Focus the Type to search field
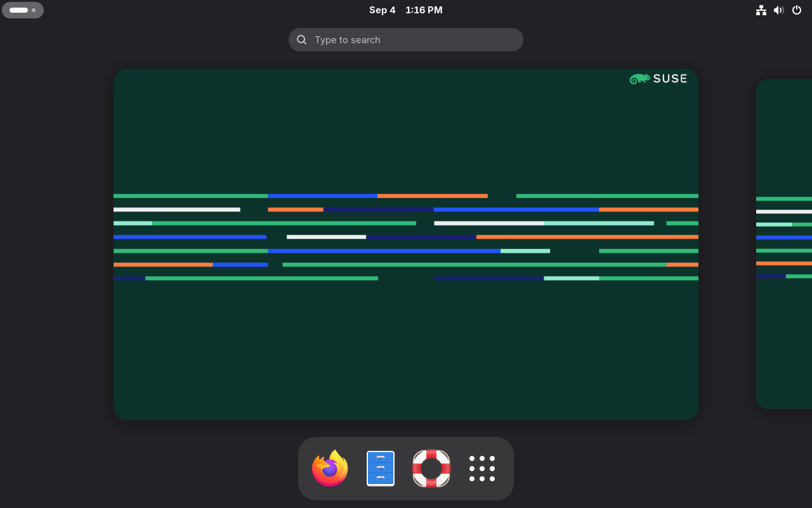812x508 pixels. (406, 39)
